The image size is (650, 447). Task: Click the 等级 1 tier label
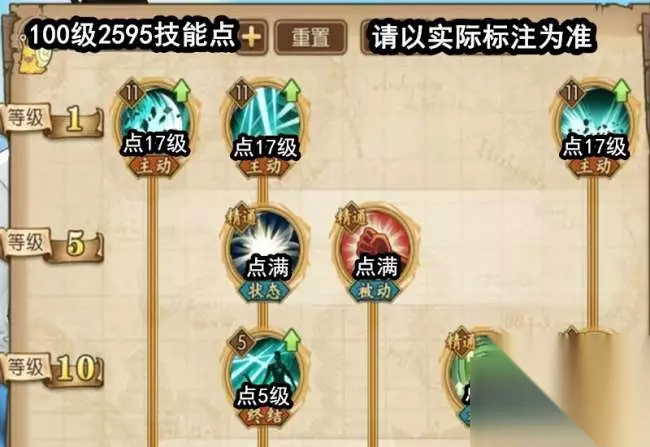click(52, 120)
